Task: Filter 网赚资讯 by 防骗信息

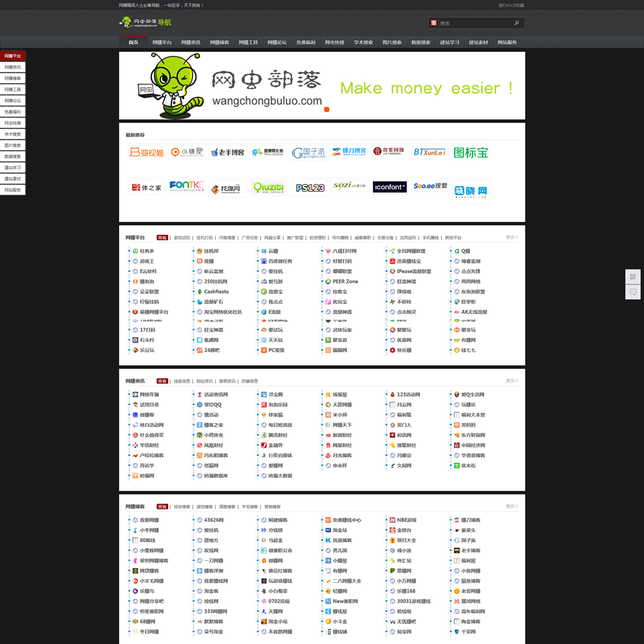Action: coord(250,381)
